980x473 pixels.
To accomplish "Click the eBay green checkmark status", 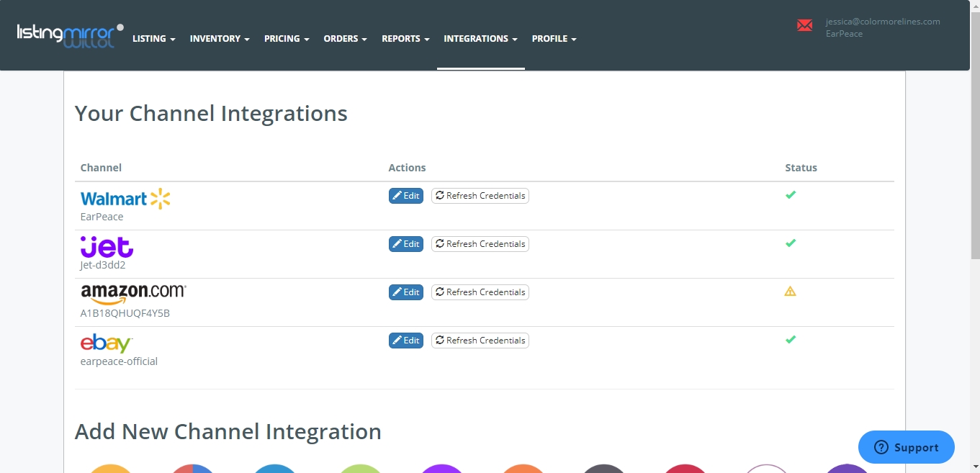I will click(790, 340).
